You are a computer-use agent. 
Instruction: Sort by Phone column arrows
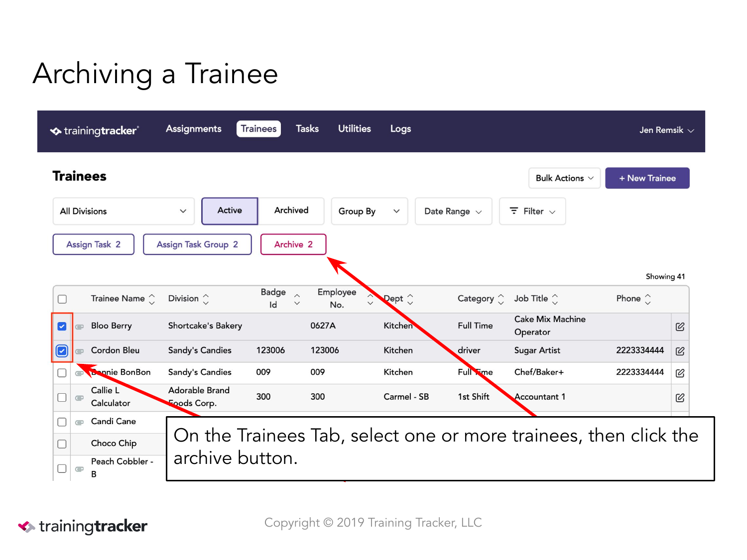(x=648, y=299)
